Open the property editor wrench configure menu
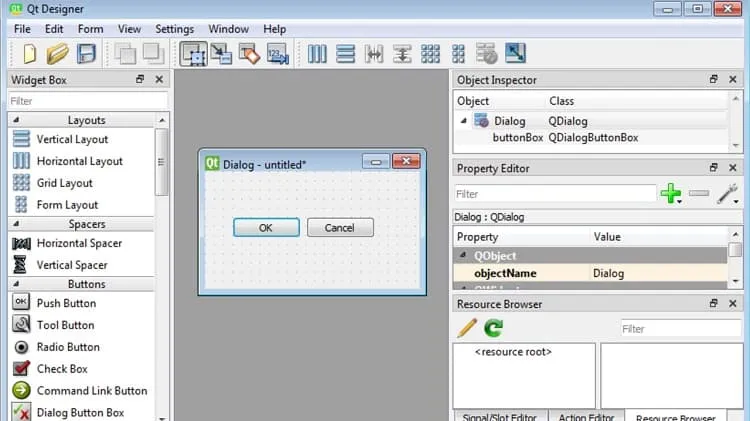Image resolution: width=750 pixels, height=421 pixels. tap(727, 194)
